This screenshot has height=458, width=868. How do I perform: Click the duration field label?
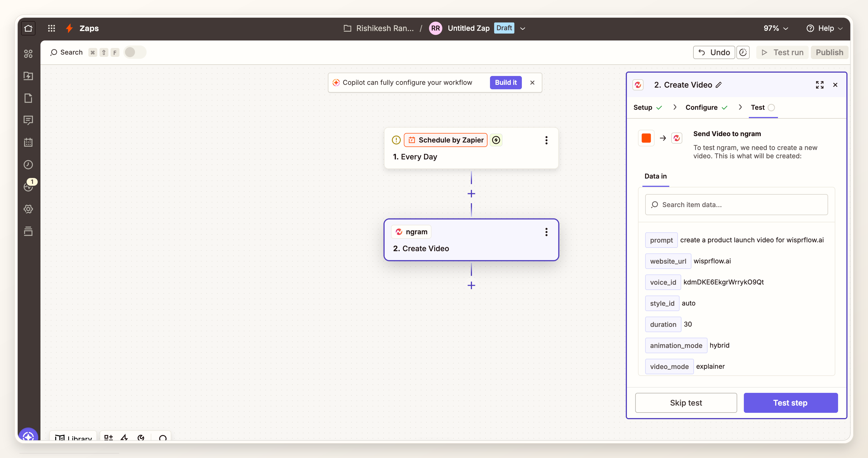[663, 325]
